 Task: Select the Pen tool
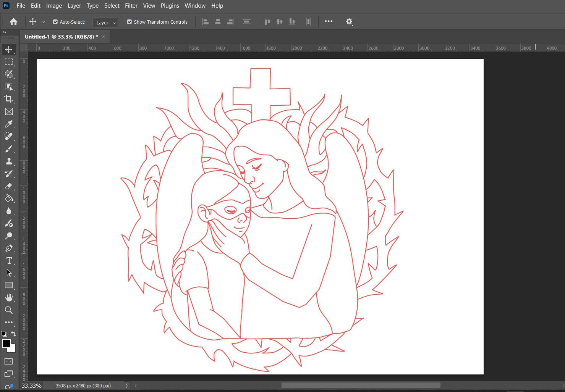coord(8,248)
